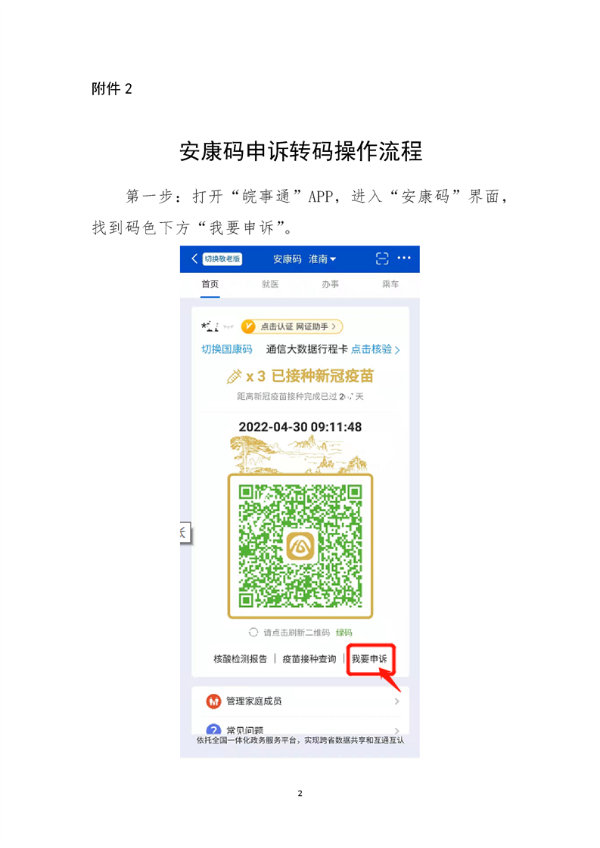The height and width of the screenshot is (848, 600).
Task: Select the 首页 tab
Action: pyautogui.click(x=210, y=284)
